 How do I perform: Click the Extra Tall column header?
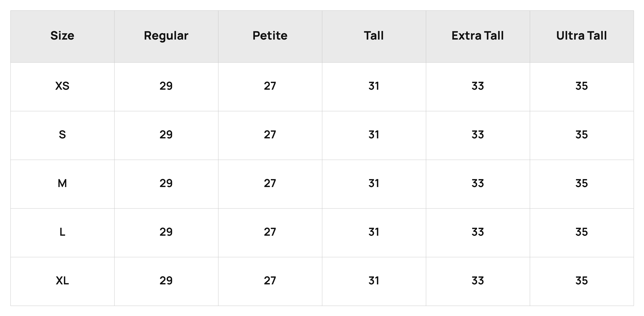point(477,36)
